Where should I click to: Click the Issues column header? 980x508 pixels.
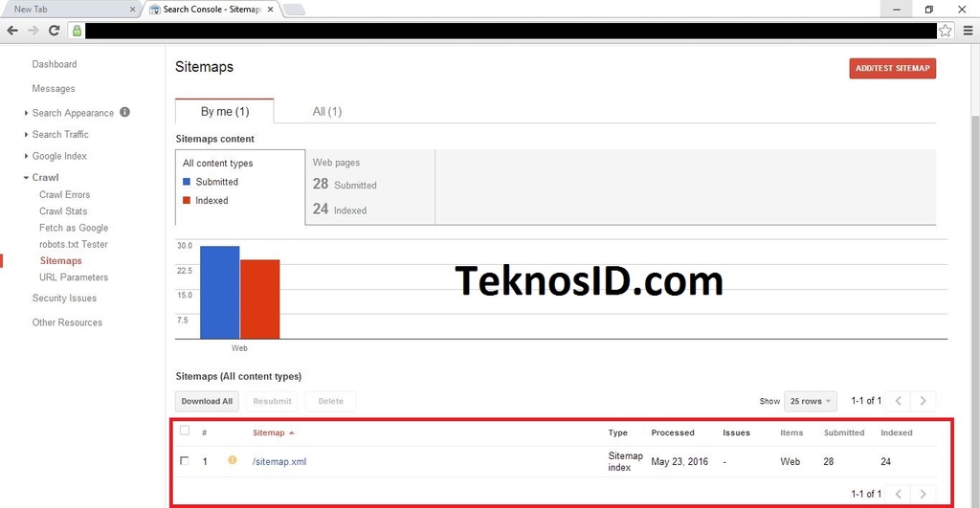[736, 432]
